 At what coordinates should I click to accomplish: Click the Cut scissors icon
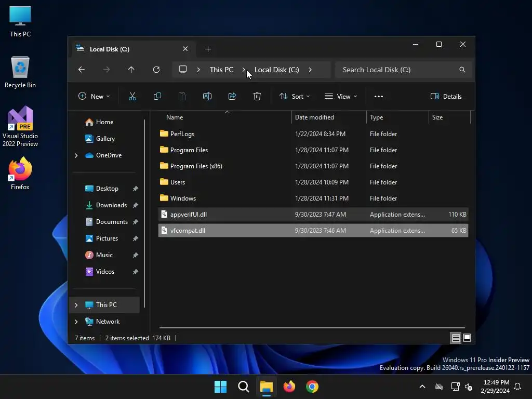coord(132,96)
